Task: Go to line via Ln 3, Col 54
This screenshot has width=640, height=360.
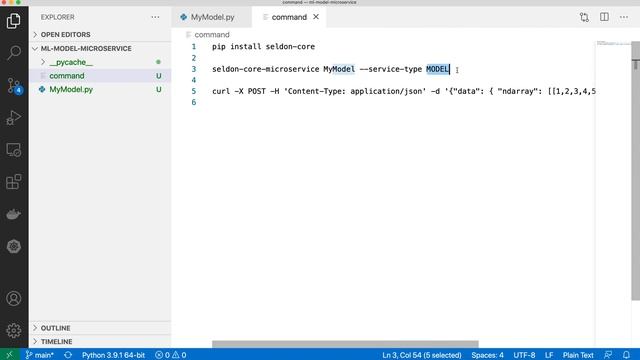Action: pyautogui.click(x=422, y=355)
